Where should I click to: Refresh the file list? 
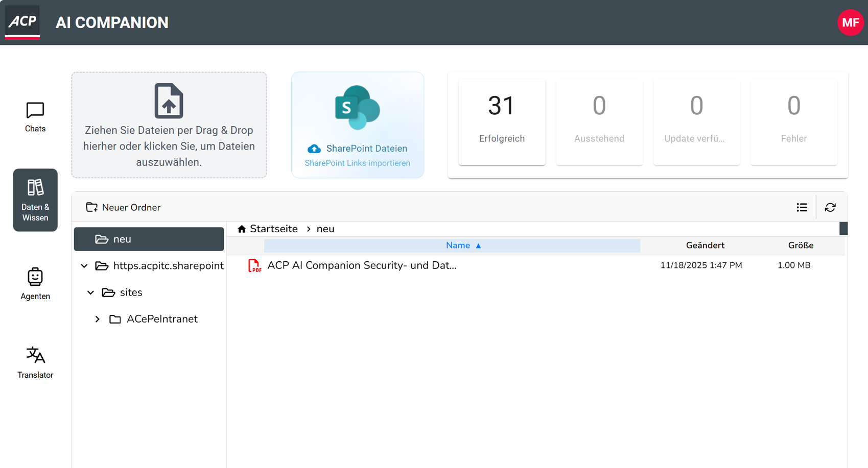(830, 207)
